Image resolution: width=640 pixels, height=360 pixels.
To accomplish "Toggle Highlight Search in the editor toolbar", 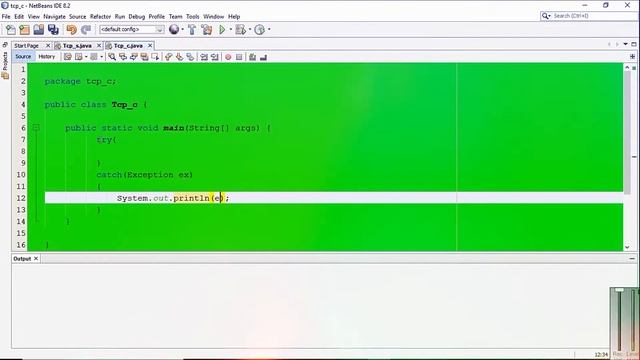I will (x=144, y=57).
